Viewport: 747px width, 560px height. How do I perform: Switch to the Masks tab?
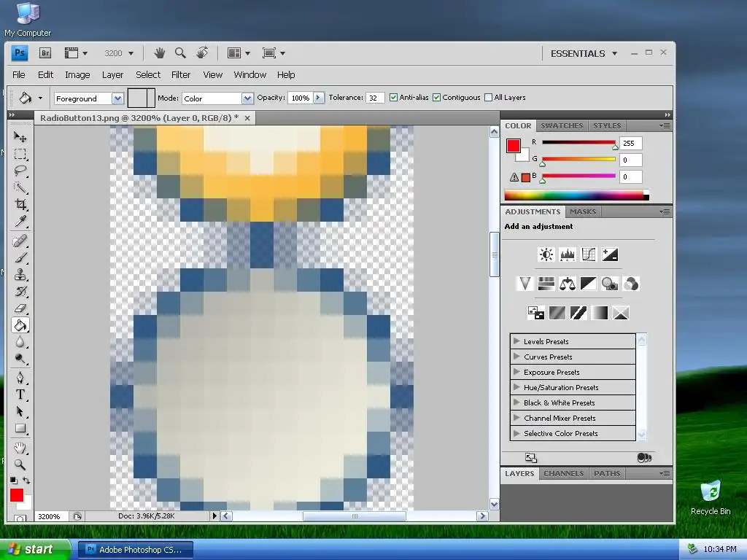(x=583, y=211)
